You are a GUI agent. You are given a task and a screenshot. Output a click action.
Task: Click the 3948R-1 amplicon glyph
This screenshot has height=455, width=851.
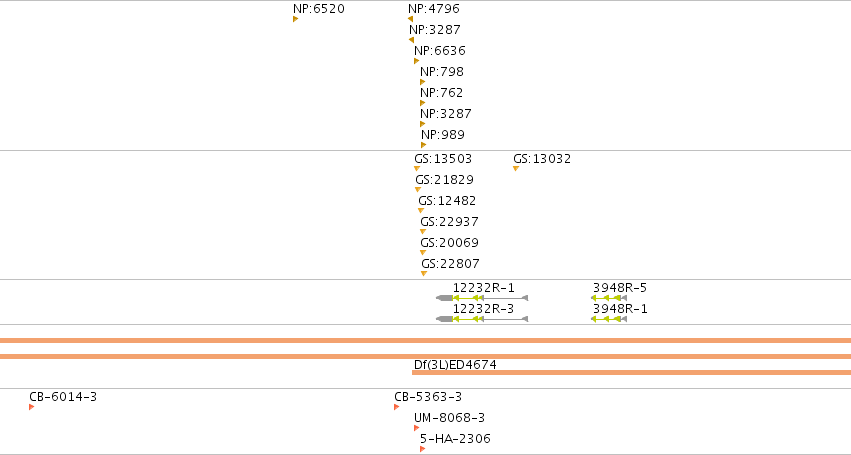[609, 319]
